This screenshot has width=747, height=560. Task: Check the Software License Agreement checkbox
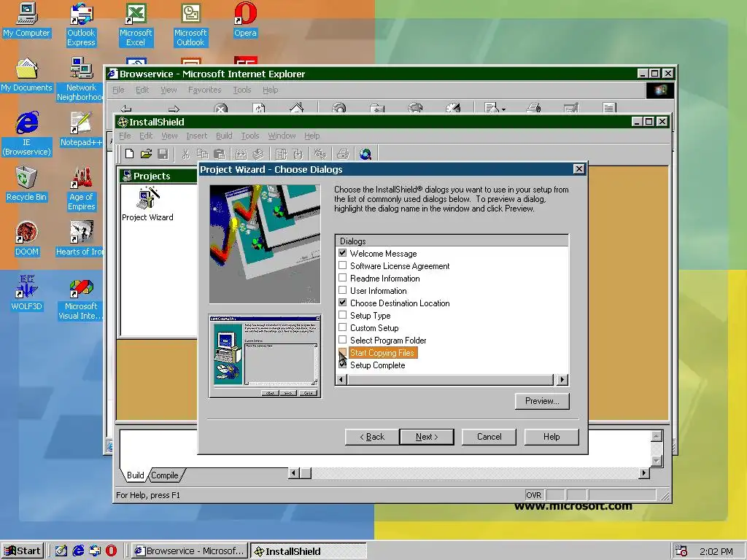pos(343,265)
